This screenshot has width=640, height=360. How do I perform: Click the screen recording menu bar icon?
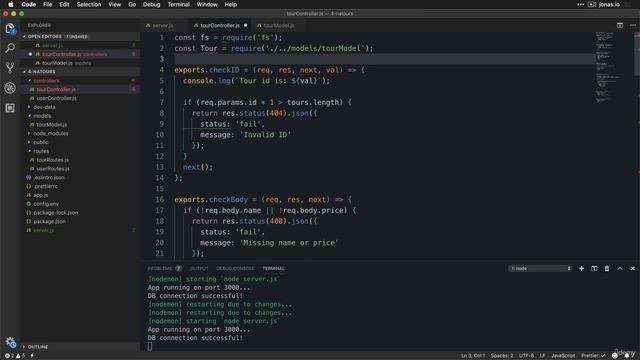coord(592,4)
